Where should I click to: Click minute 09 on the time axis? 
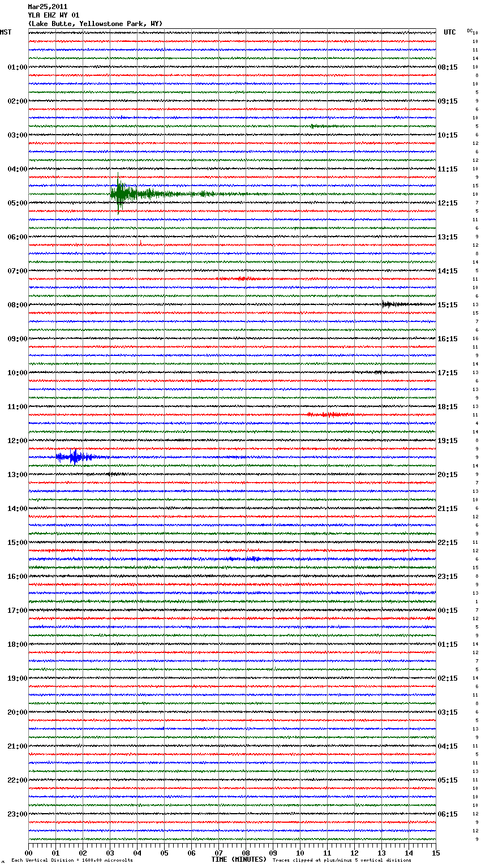273,853
